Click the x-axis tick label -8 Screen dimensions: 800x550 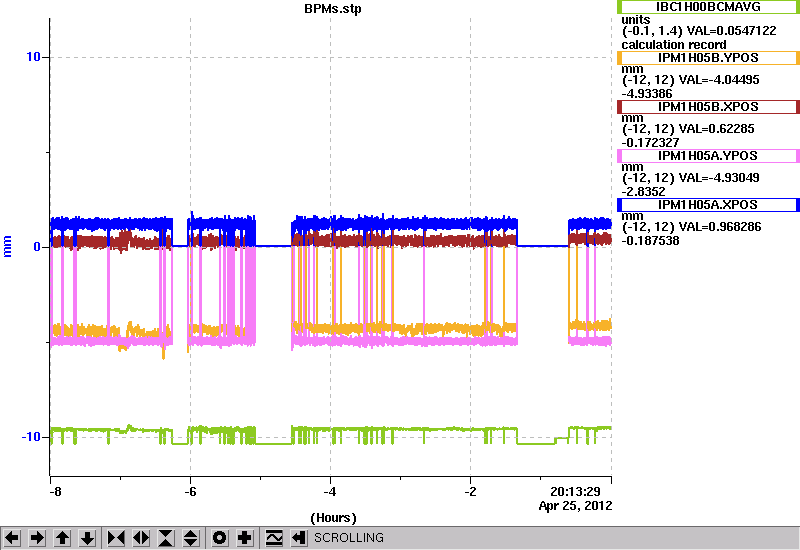click(55, 492)
